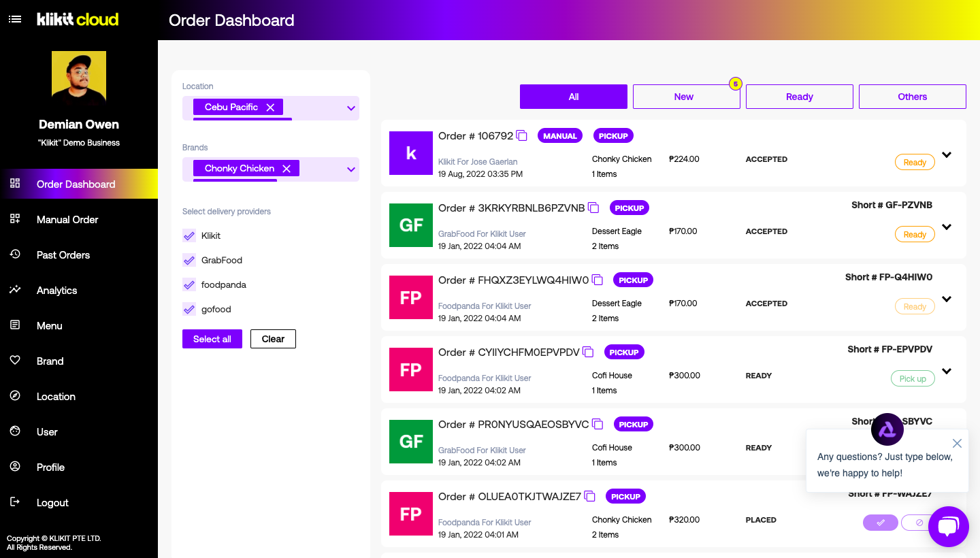Click PICKUP tag on order 106792
980x558 pixels.
(613, 135)
